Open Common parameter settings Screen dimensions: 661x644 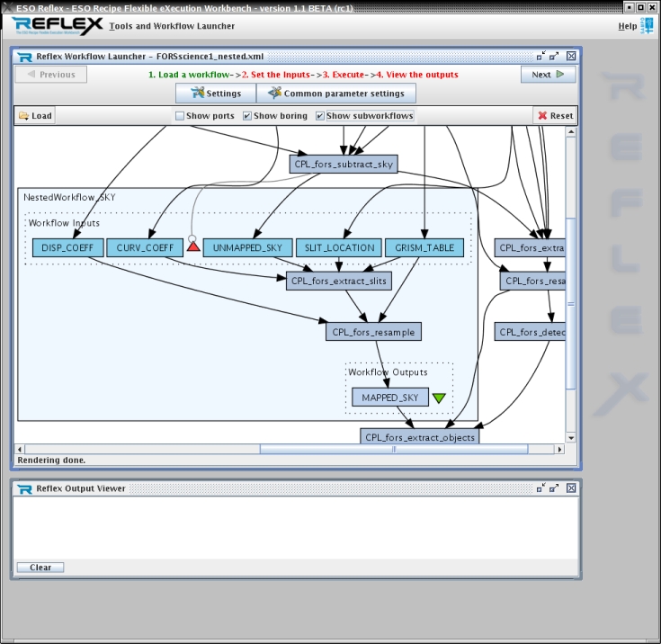335,94
